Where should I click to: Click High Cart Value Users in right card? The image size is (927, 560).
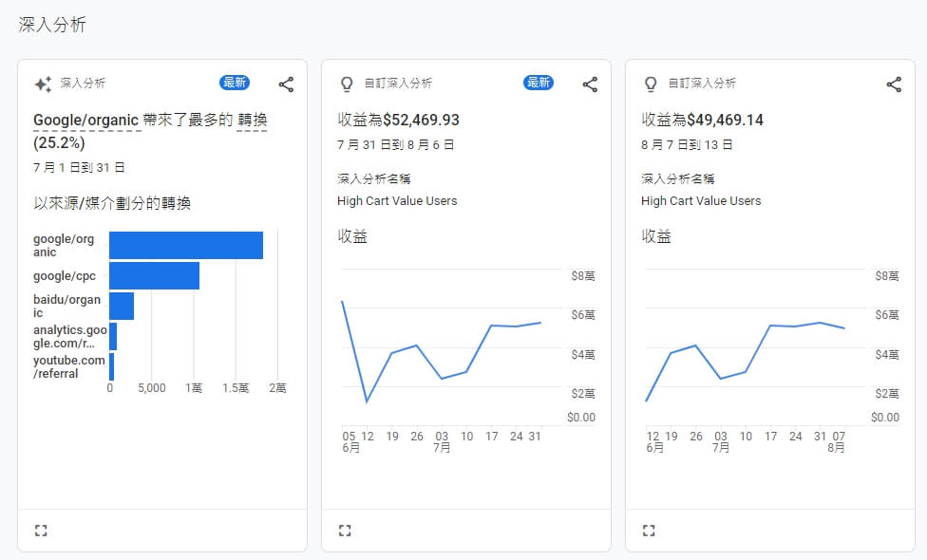(701, 201)
